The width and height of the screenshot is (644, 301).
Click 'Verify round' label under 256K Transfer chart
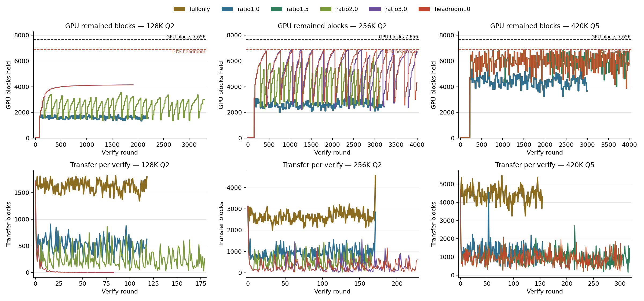332,292
